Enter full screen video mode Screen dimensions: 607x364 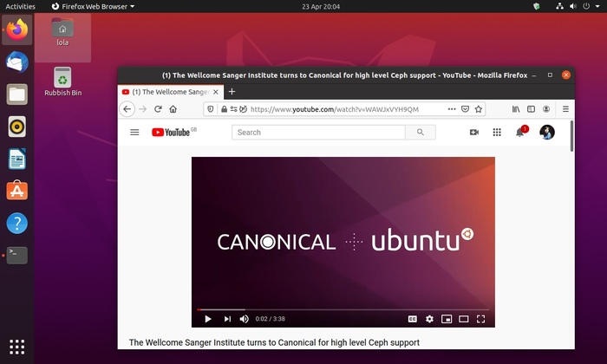click(x=480, y=319)
